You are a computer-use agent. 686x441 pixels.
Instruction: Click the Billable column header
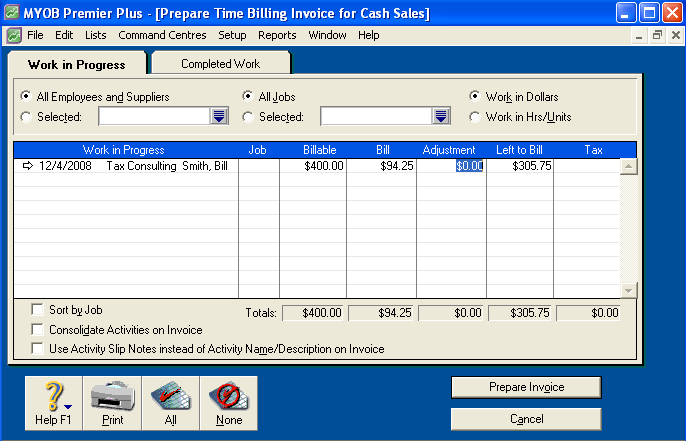click(x=320, y=150)
